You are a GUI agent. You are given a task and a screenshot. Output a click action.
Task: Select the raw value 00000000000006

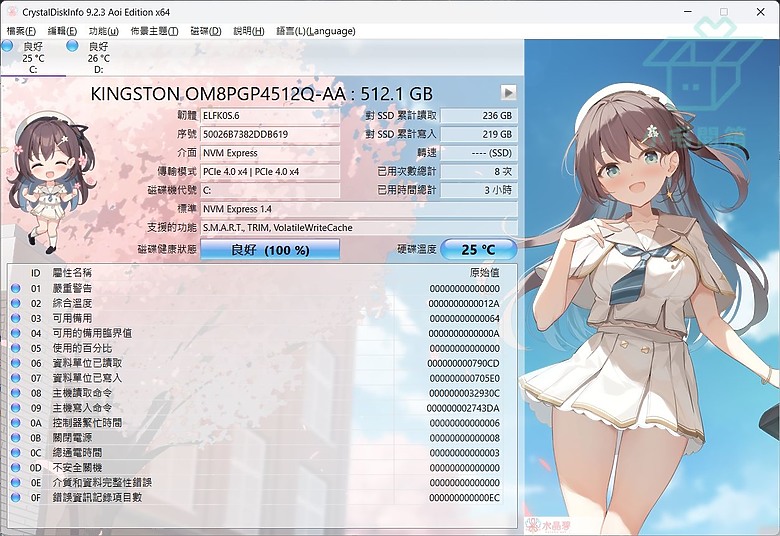[465, 423]
